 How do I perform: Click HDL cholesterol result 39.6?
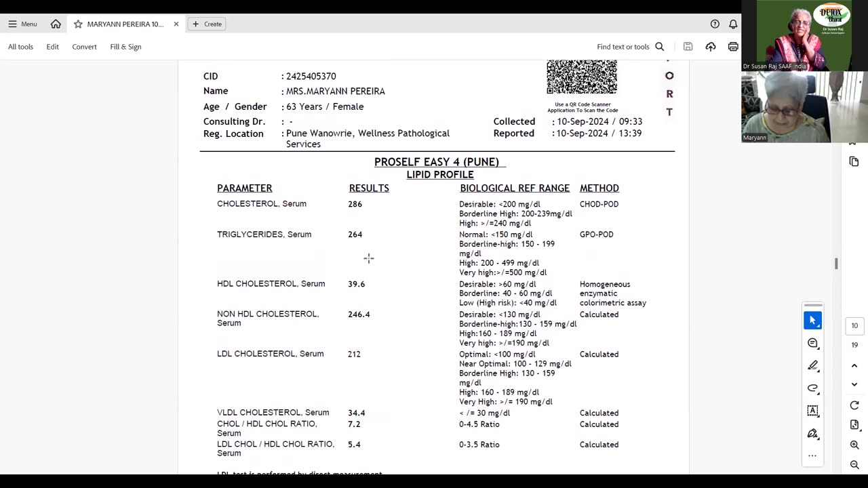tap(357, 284)
